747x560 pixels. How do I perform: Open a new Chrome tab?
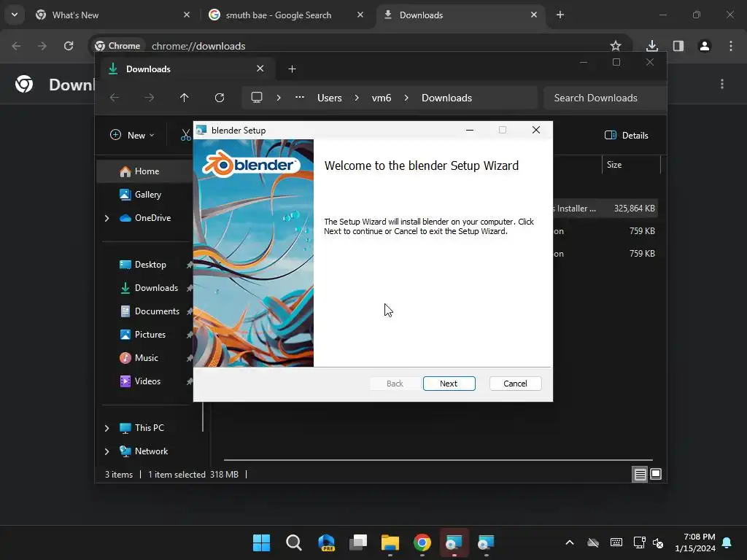[560, 15]
